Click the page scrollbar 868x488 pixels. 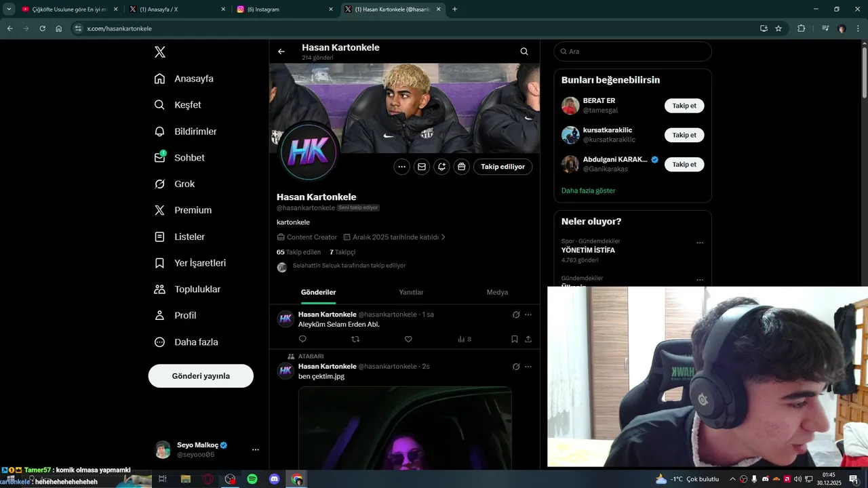coord(865,71)
